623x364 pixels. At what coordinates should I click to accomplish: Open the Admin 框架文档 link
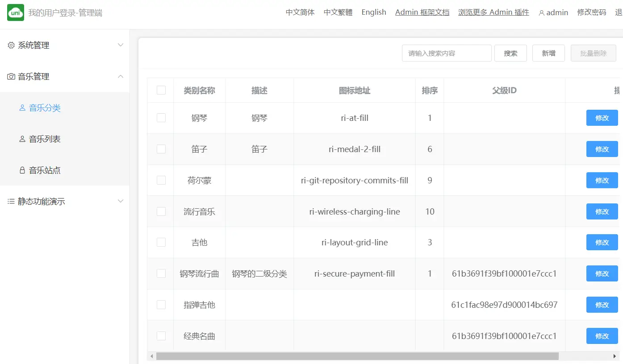(x=422, y=12)
